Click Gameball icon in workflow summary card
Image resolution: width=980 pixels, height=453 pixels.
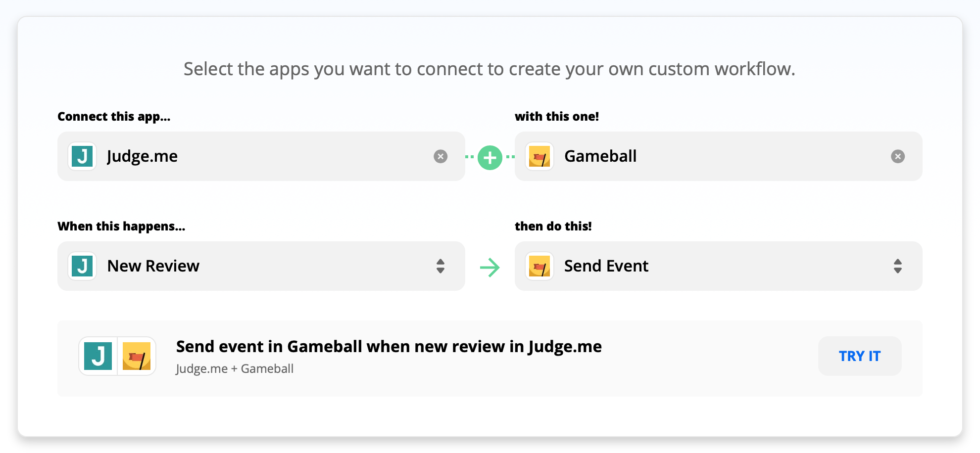[x=137, y=356]
